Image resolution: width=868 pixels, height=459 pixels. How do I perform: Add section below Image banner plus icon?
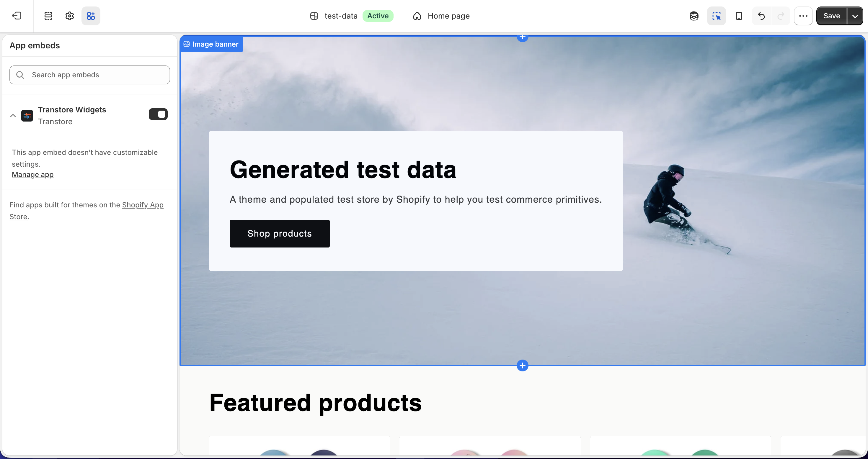pyautogui.click(x=522, y=365)
